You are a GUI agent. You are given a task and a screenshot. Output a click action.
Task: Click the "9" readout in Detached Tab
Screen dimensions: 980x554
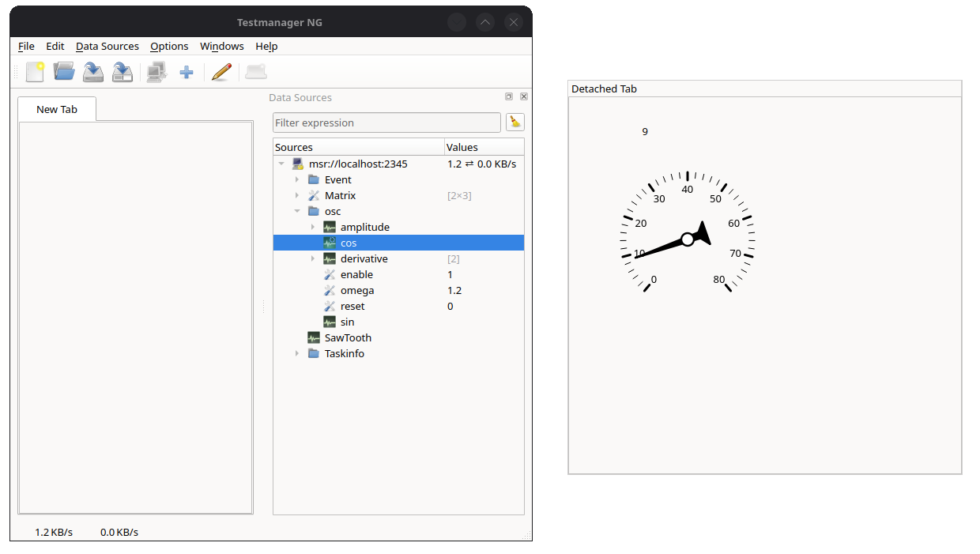[645, 131]
